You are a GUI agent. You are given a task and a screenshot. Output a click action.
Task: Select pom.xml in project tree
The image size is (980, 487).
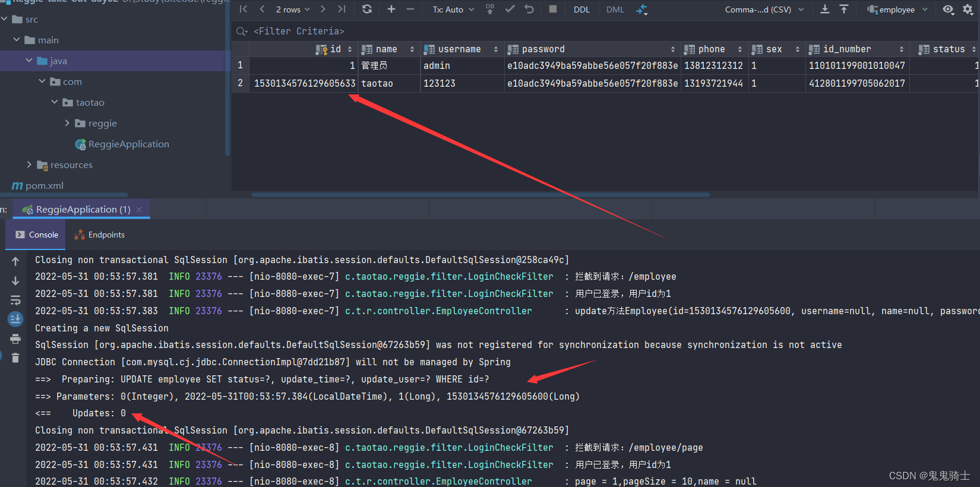click(x=38, y=186)
